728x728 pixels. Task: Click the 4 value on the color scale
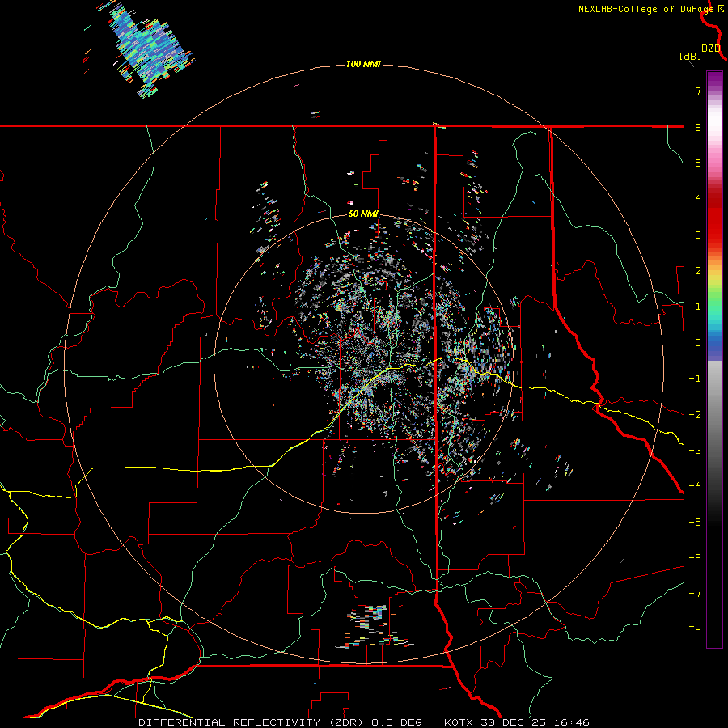coord(698,199)
